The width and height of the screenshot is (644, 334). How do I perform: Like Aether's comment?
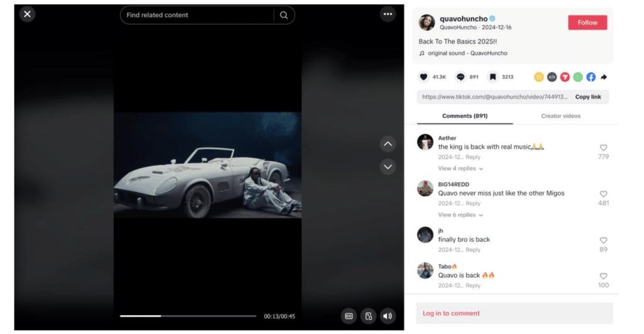point(603,148)
